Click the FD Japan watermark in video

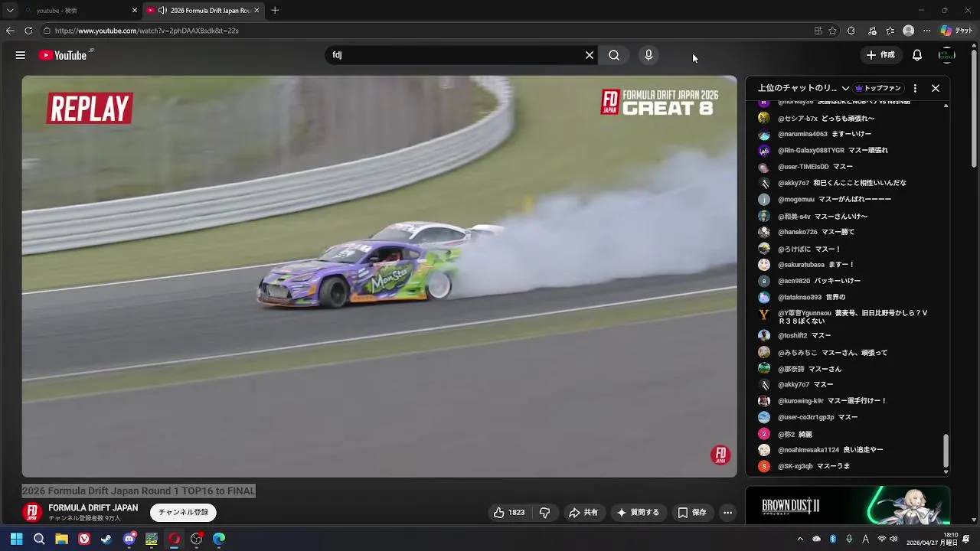(x=720, y=455)
